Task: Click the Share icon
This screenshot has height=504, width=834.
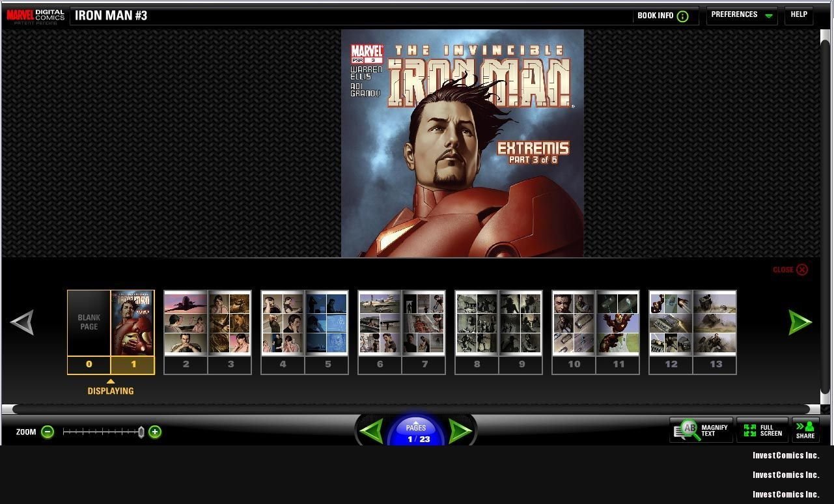Action: [805, 430]
